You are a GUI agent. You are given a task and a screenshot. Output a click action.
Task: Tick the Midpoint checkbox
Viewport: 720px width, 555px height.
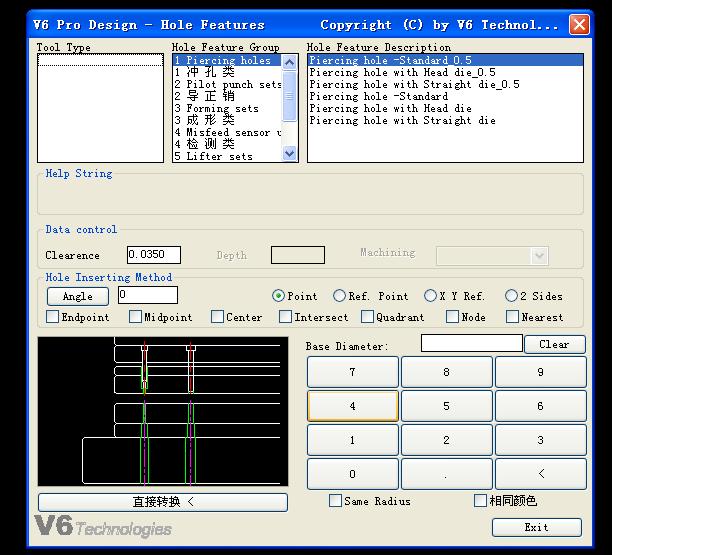pos(135,317)
